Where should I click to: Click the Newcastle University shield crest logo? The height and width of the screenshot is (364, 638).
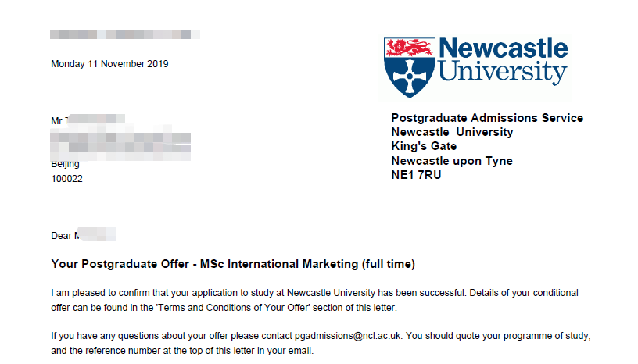click(410, 67)
